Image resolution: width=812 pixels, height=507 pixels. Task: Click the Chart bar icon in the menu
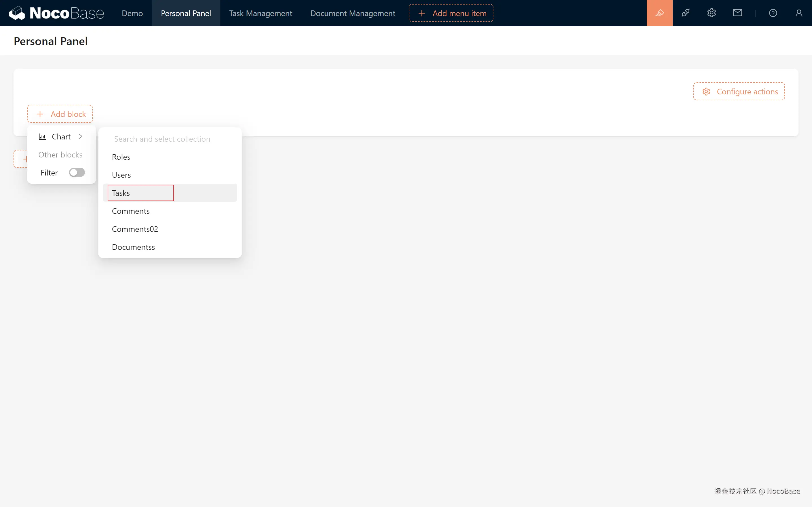coord(42,137)
